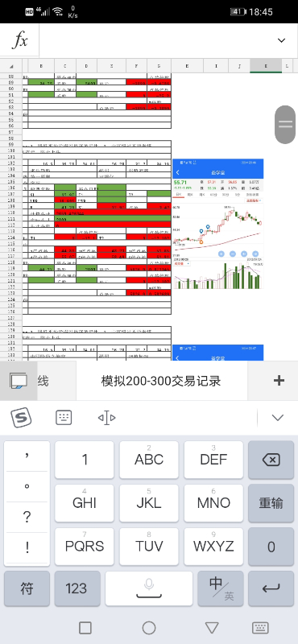Tap zoom plus button on stock chart

(x=221, y=254)
